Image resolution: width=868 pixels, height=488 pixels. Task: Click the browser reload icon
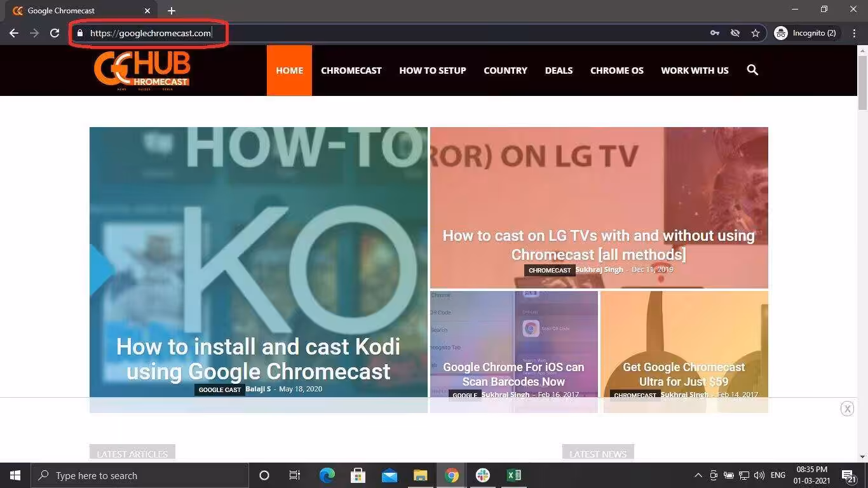coord(55,33)
